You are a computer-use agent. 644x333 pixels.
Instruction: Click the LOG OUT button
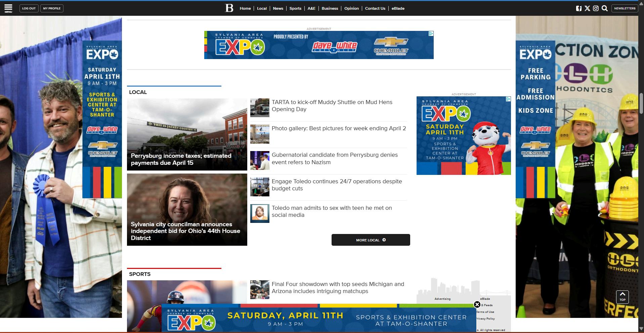pos(29,8)
